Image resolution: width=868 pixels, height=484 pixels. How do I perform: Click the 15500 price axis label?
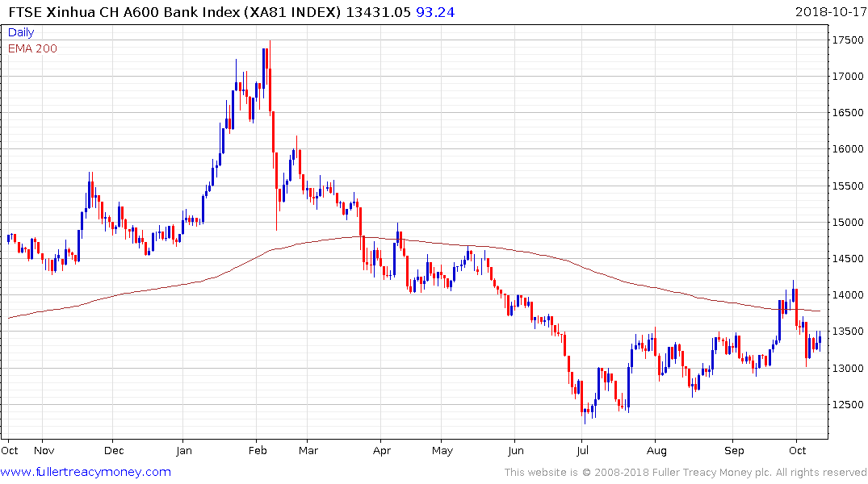848,186
